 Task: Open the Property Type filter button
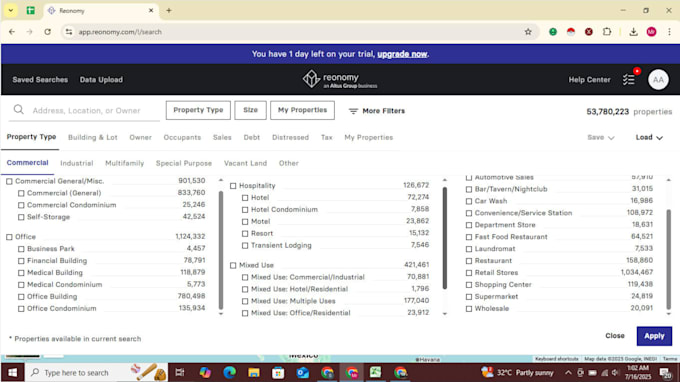(x=198, y=110)
